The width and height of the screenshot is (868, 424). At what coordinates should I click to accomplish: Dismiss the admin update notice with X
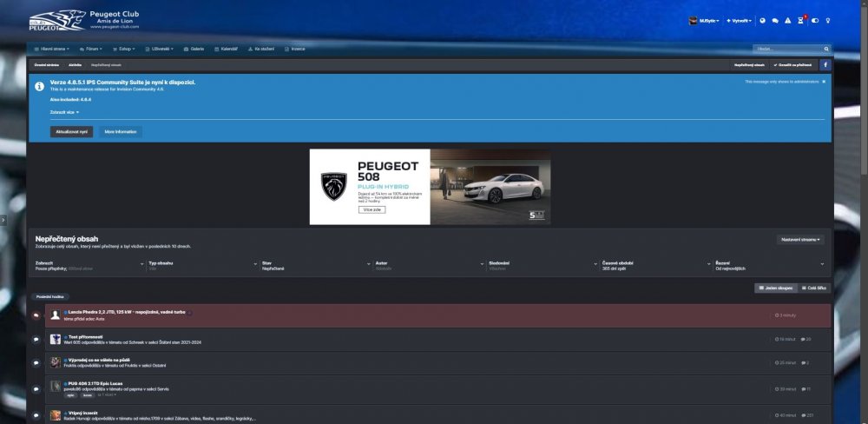pos(824,82)
